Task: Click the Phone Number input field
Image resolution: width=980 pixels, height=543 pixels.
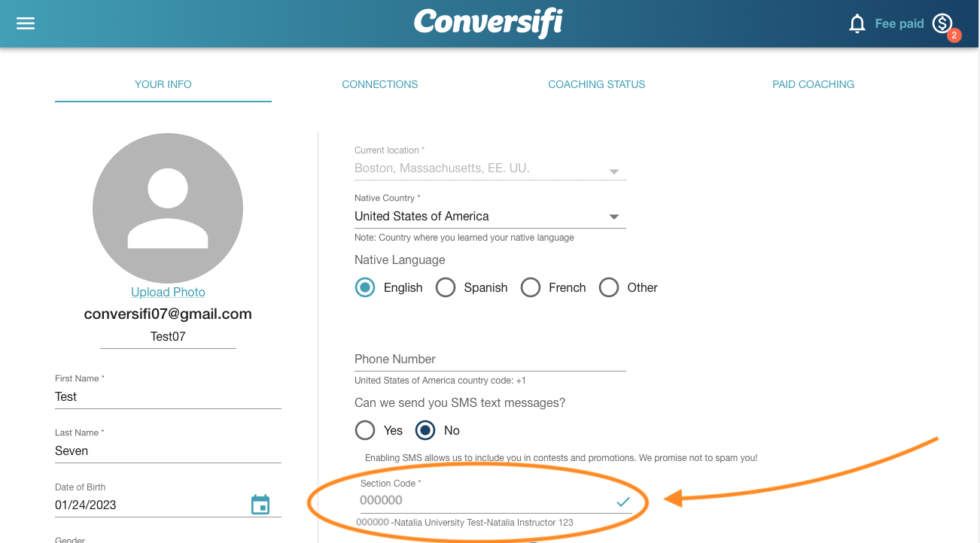Action: 490,359
